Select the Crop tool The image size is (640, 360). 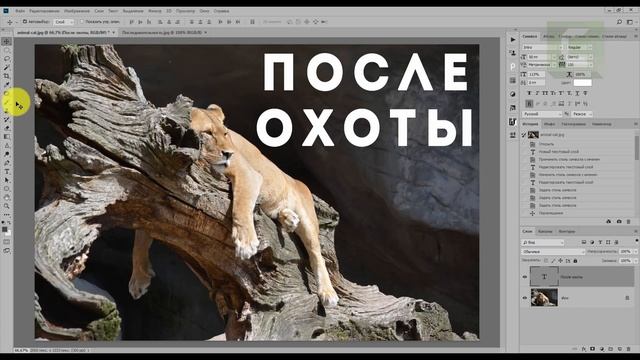coord(7,76)
